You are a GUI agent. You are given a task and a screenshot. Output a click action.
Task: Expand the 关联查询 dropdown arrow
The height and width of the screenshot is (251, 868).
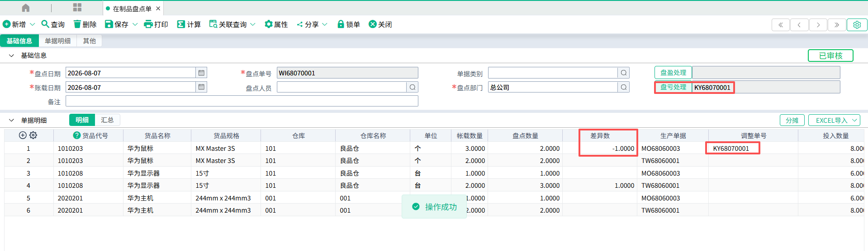(x=253, y=24)
